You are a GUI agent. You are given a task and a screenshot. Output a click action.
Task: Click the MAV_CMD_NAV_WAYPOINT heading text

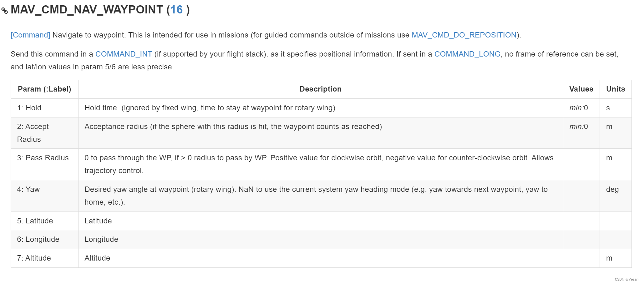[x=87, y=10]
